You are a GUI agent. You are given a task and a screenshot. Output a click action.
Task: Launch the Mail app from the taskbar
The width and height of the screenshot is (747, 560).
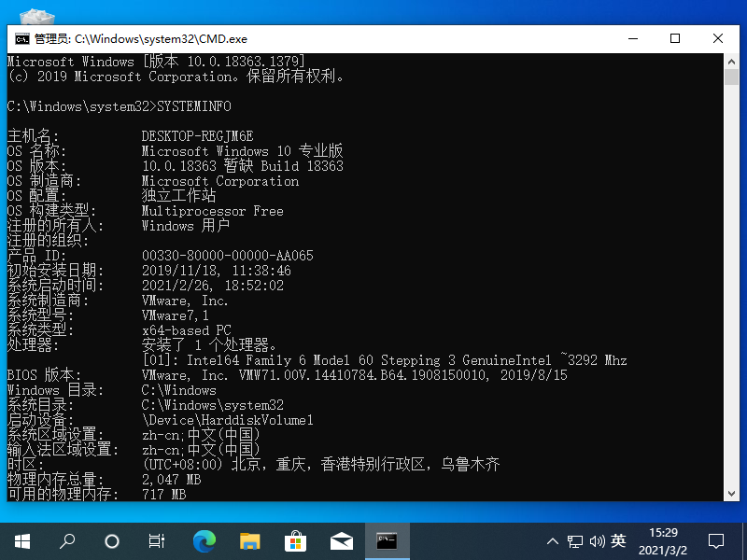point(341,540)
